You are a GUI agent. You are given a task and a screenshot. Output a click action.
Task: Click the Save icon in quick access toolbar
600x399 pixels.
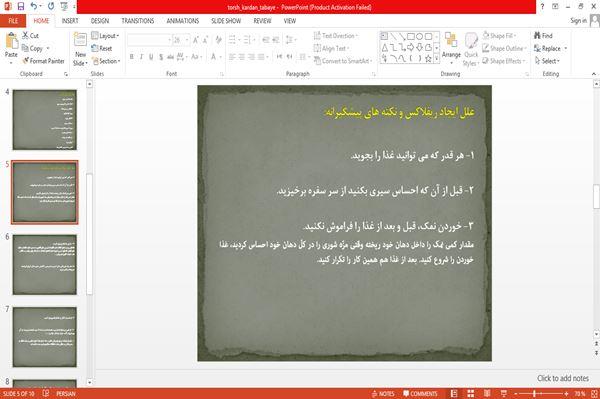[21, 6]
